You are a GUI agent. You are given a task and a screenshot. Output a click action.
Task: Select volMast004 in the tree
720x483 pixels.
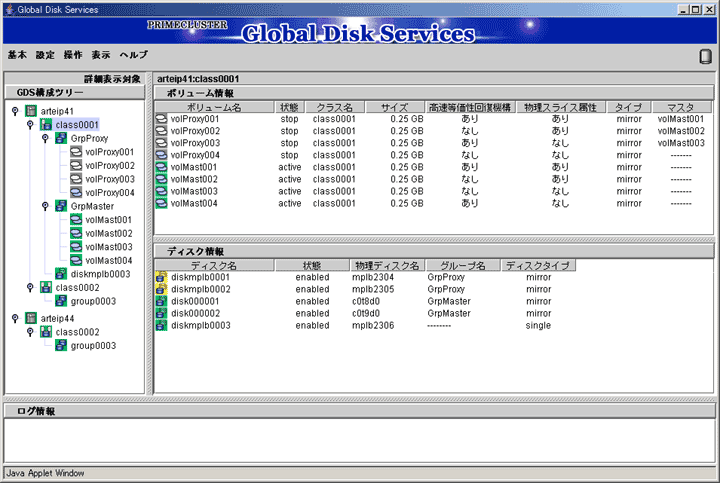click(x=109, y=260)
